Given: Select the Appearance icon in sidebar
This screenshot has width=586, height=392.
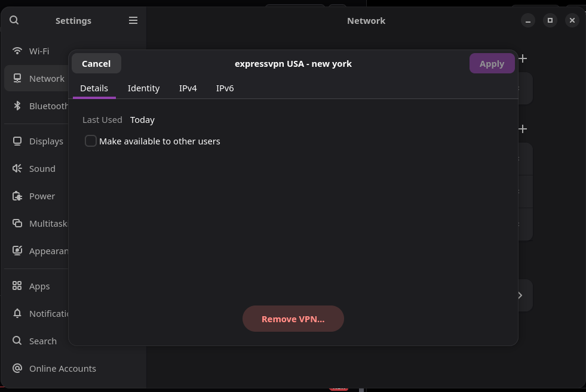Looking at the screenshot, I should tap(17, 251).
